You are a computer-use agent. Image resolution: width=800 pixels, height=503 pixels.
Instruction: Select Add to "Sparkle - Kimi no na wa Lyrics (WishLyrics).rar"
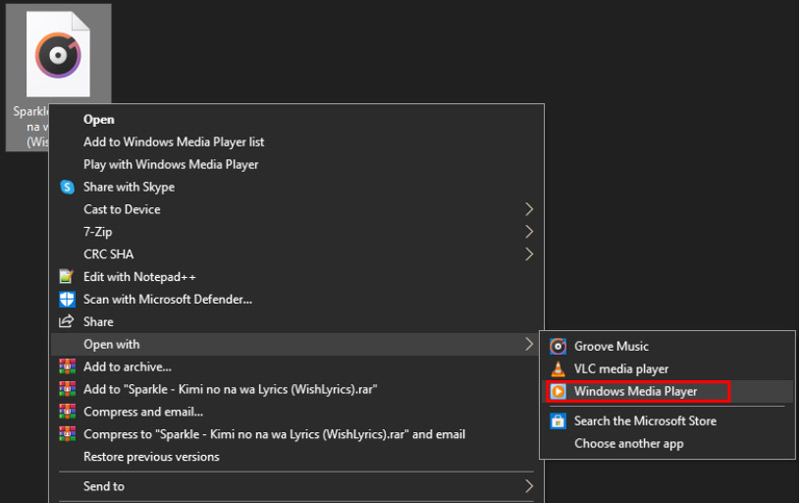[297, 389]
